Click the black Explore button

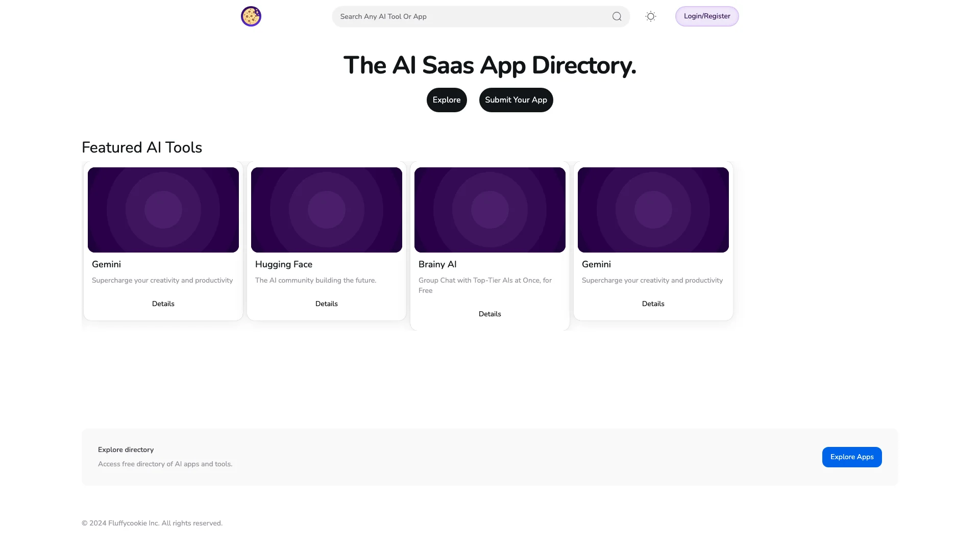pos(447,100)
